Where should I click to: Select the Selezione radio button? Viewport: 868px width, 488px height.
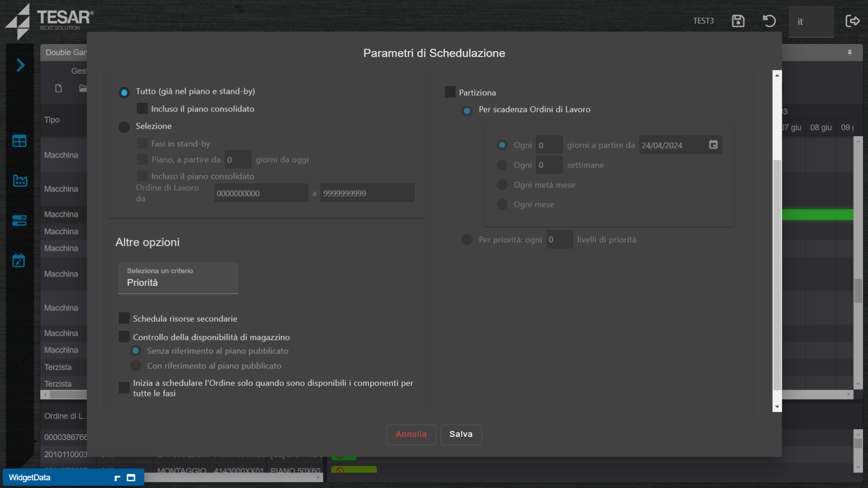pyautogui.click(x=124, y=127)
